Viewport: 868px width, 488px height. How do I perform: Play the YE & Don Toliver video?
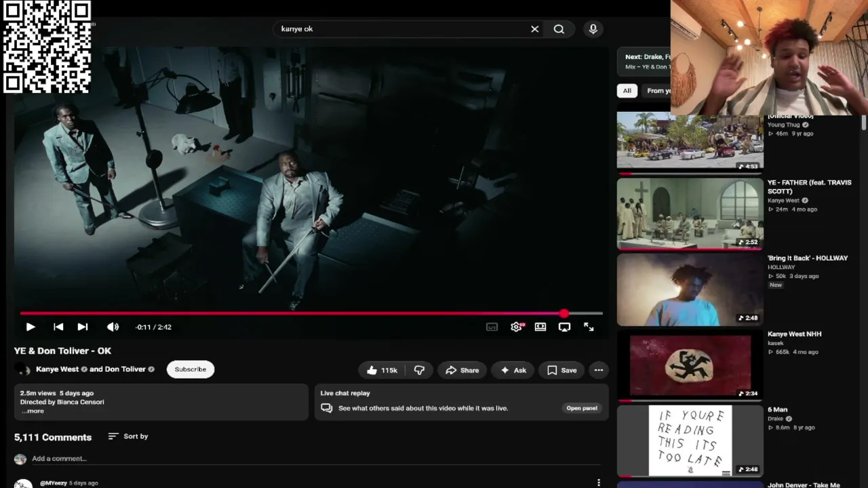pos(31,327)
